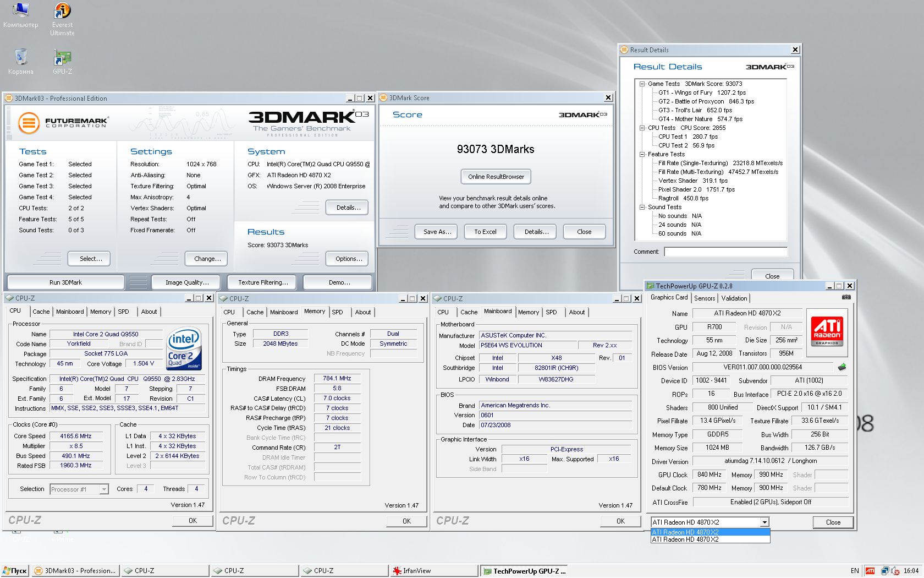924x578 pixels.
Task: Click the To Excel button
Action: click(485, 232)
